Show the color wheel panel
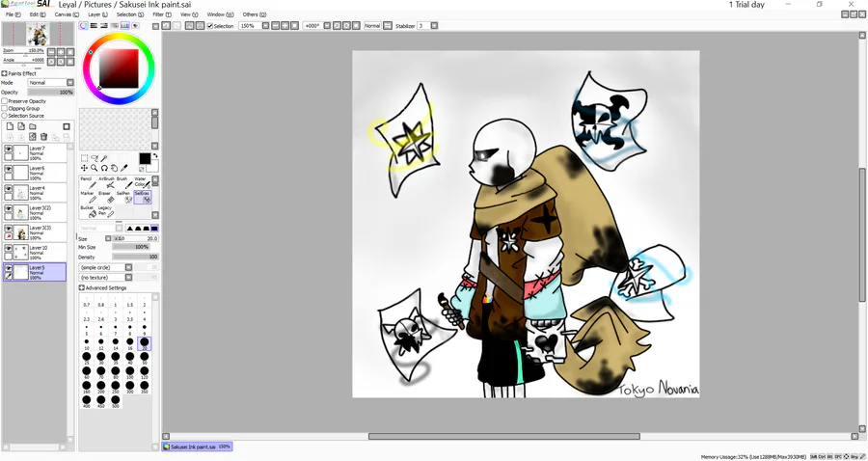The image size is (868, 461). pos(83,25)
